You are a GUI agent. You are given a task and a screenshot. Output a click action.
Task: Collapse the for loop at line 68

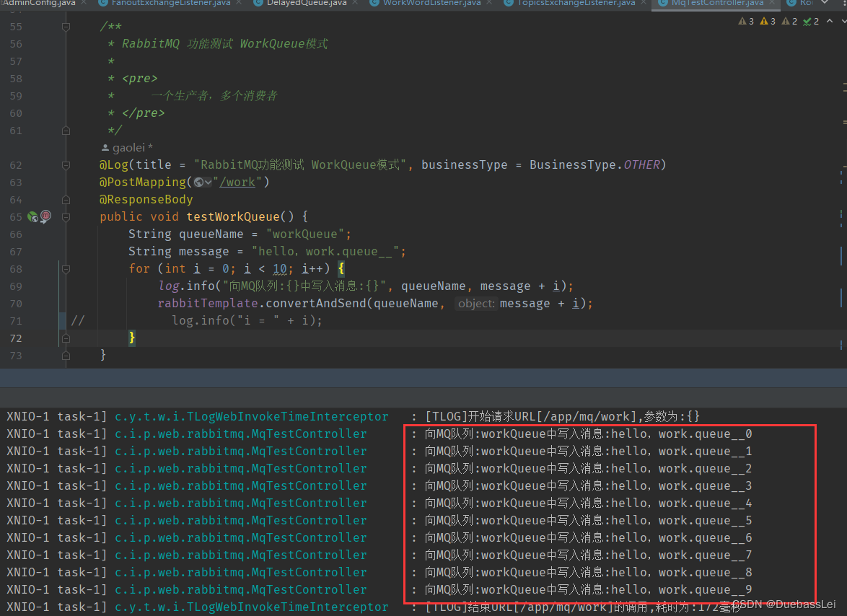coord(66,269)
